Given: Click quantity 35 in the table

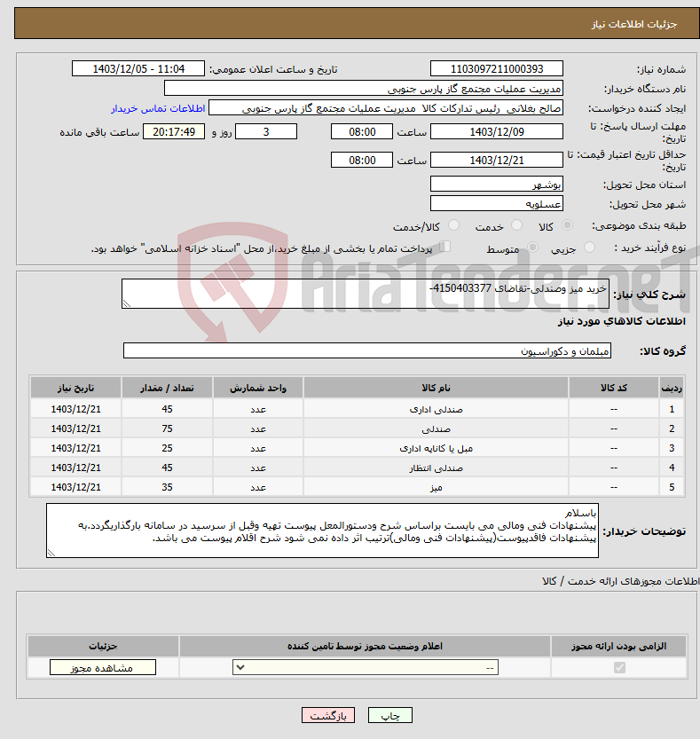Looking at the screenshot, I should (167, 487).
